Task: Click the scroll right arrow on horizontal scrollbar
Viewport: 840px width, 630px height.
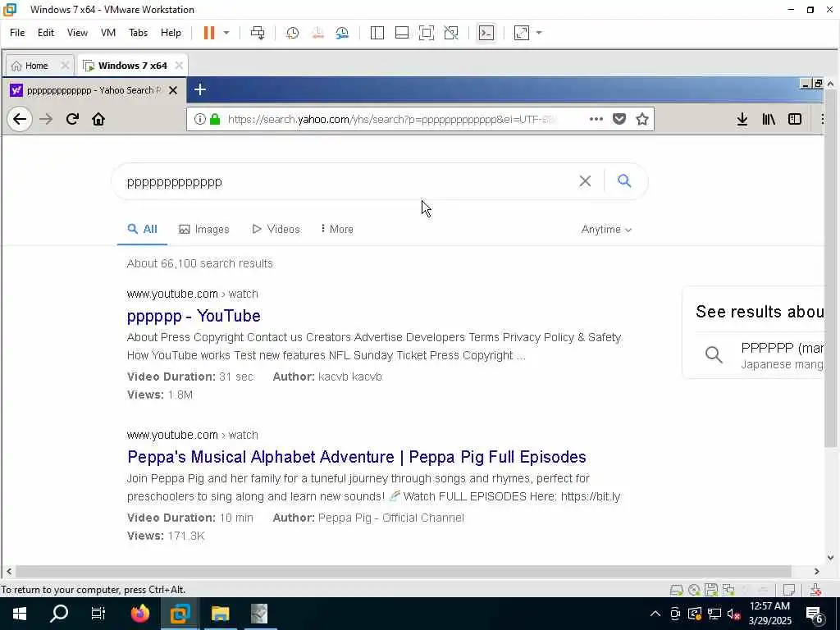Action: pyautogui.click(x=816, y=571)
